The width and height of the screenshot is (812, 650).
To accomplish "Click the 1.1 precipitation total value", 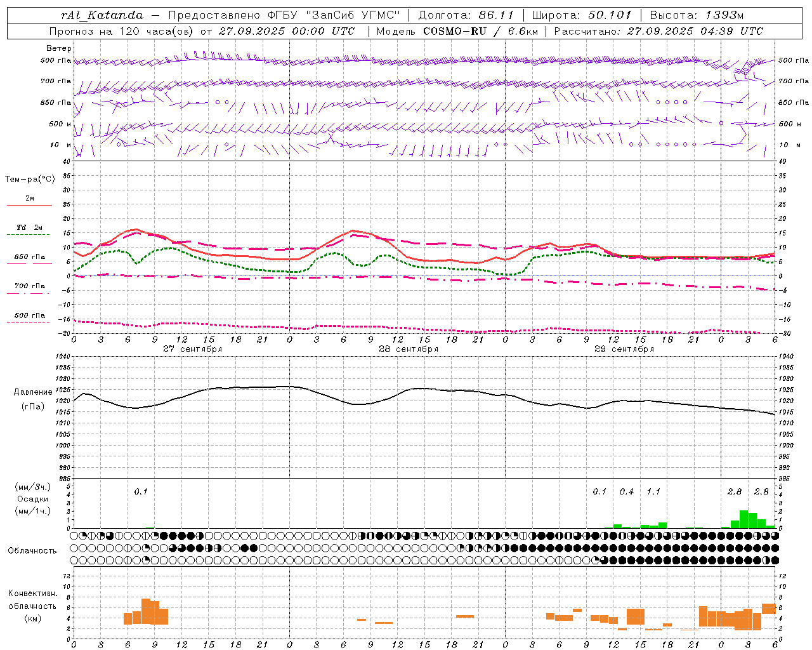I will [x=653, y=492].
